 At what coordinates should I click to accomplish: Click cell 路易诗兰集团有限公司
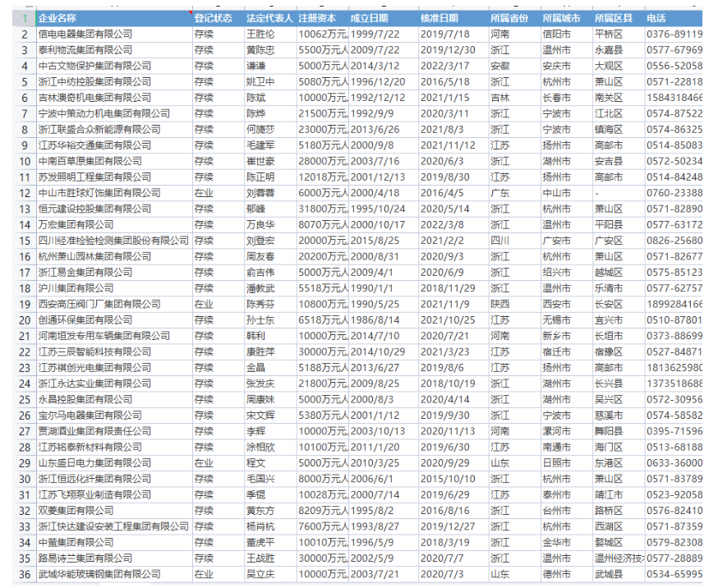(x=114, y=558)
